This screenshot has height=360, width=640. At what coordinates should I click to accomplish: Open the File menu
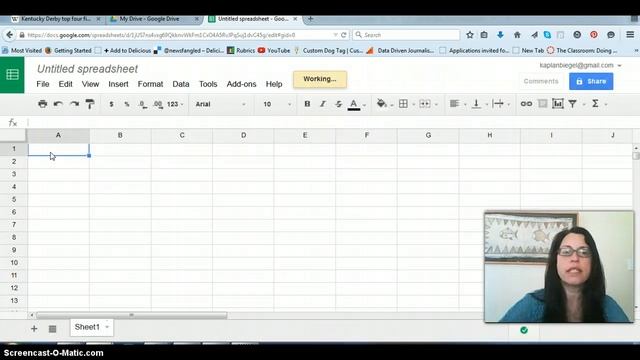(42, 84)
